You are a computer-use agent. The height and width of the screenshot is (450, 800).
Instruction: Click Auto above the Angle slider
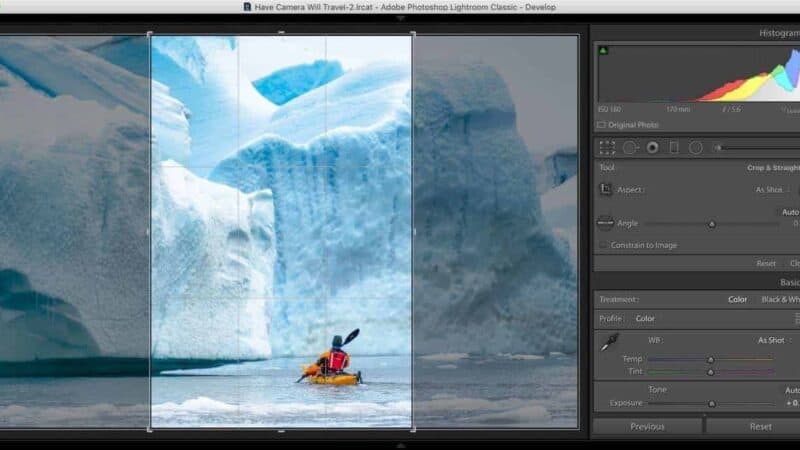[x=790, y=212]
